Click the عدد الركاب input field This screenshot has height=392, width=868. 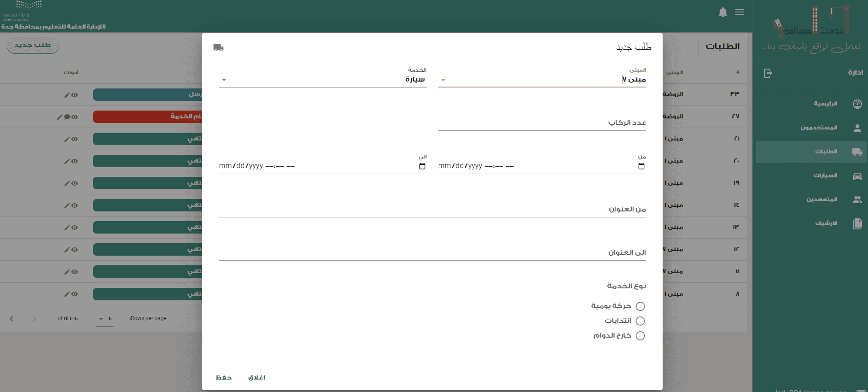542,123
